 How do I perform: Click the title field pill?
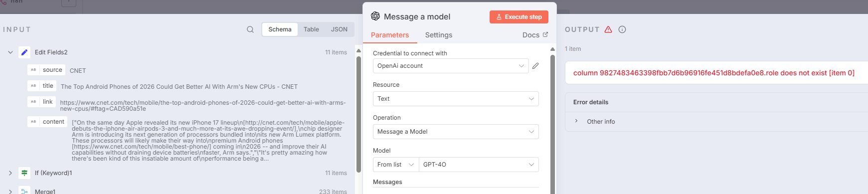[42, 86]
